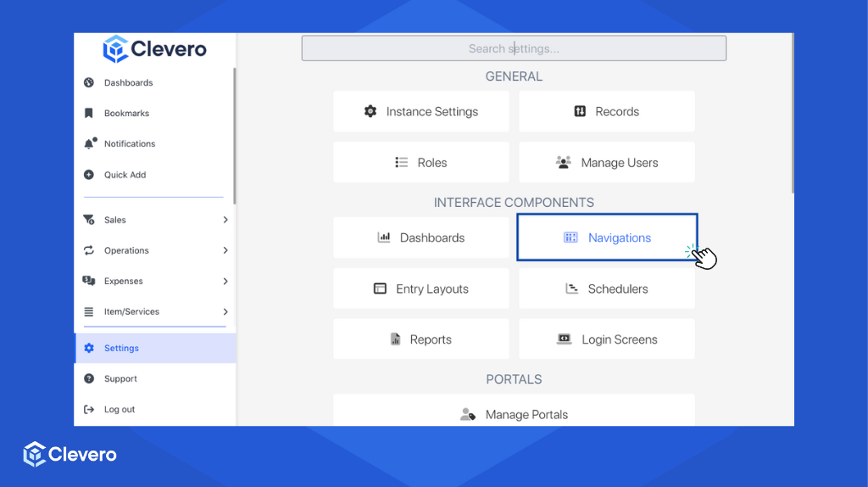868x487 pixels.
Task: Click the sidebar vertical scrollbar
Action: tap(235, 136)
